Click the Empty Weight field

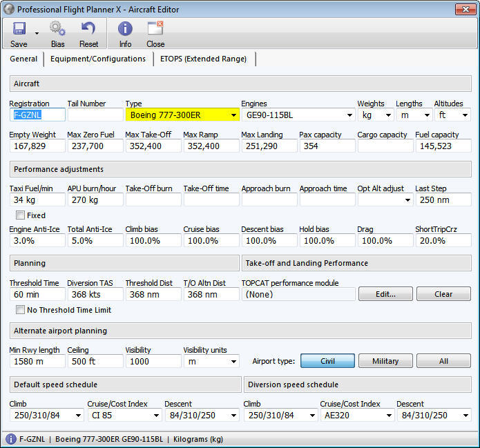pyautogui.click(x=37, y=146)
